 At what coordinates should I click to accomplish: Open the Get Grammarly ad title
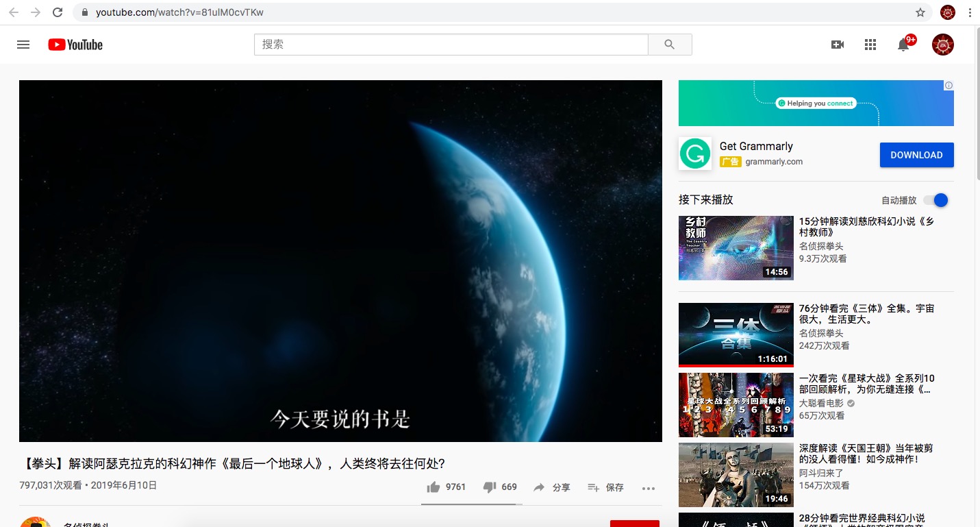(756, 146)
